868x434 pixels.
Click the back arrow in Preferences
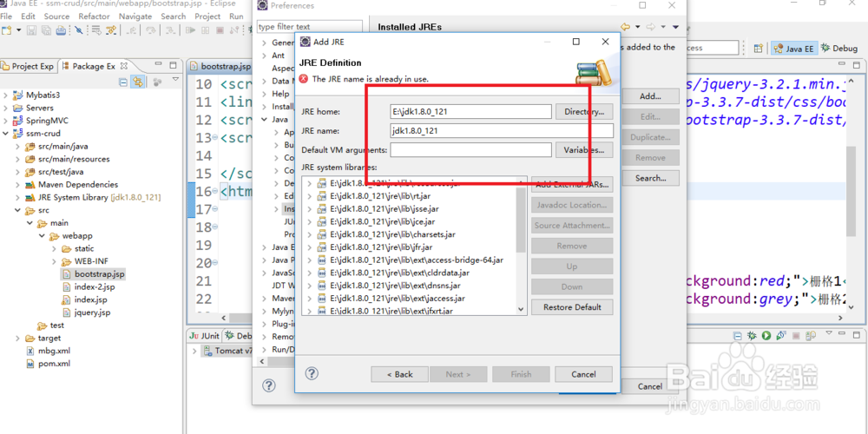click(626, 26)
